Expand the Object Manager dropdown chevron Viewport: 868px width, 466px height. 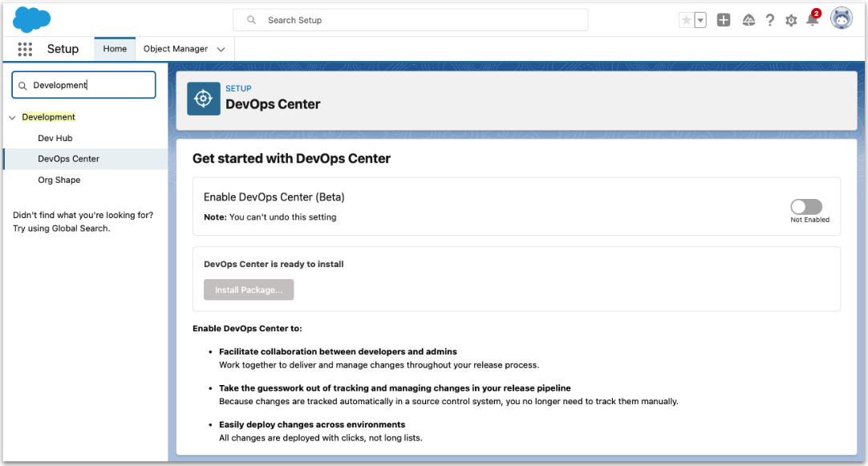pyautogui.click(x=221, y=49)
